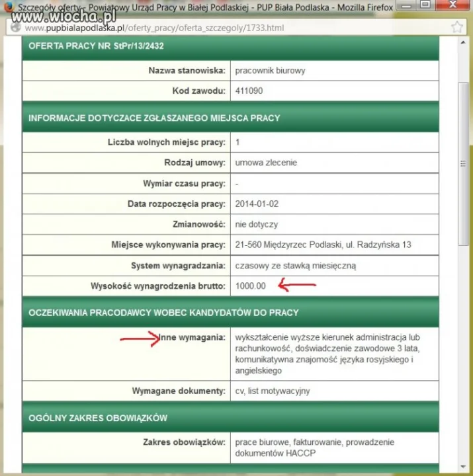Click the start date 2014-01-02
The width and height of the screenshot is (473, 476).
click(x=257, y=204)
